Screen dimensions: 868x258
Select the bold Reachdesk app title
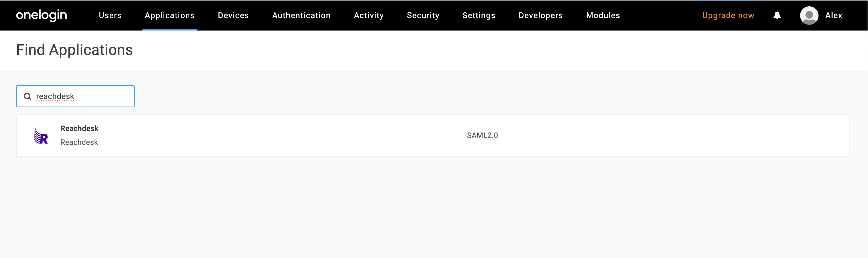click(x=79, y=128)
